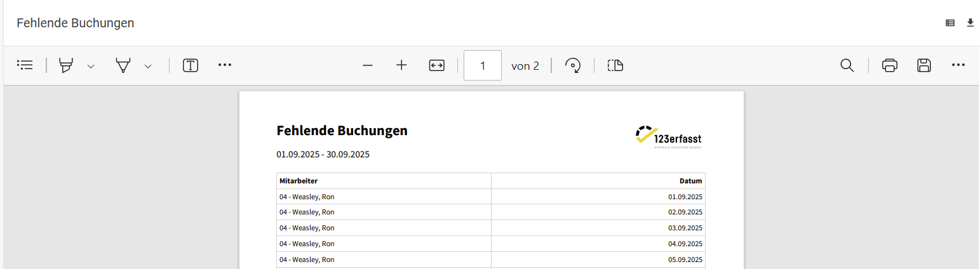Switch to table view icon in header
Screen dimensions: 980x269
point(950,23)
